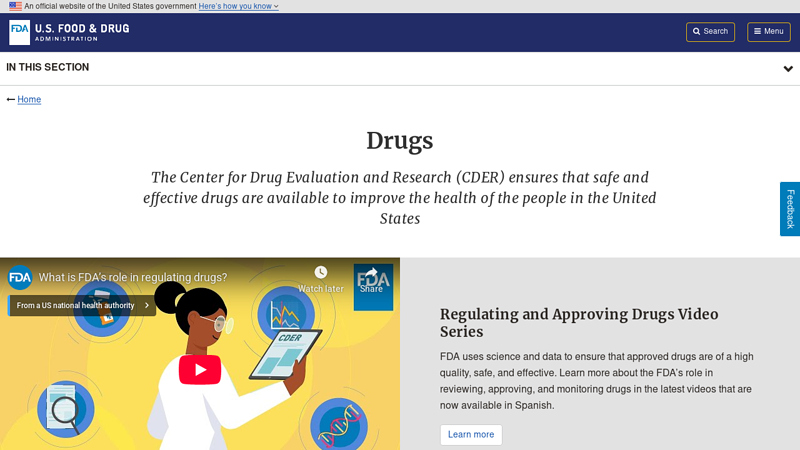This screenshot has height=450, width=800.
Task: Click the FDA channel avatar on video
Action: coord(20,278)
